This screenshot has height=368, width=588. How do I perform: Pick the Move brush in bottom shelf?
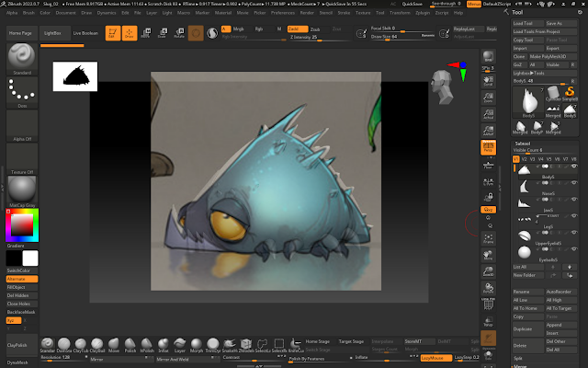click(x=113, y=345)
